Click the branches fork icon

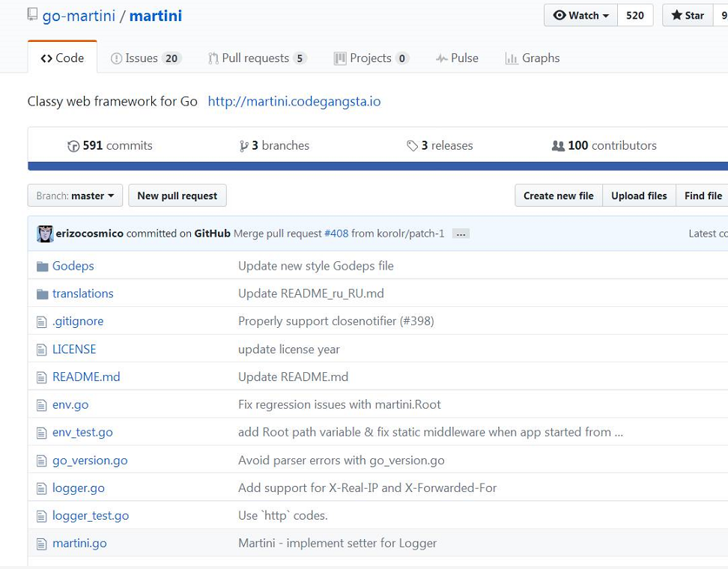(243, 146)
